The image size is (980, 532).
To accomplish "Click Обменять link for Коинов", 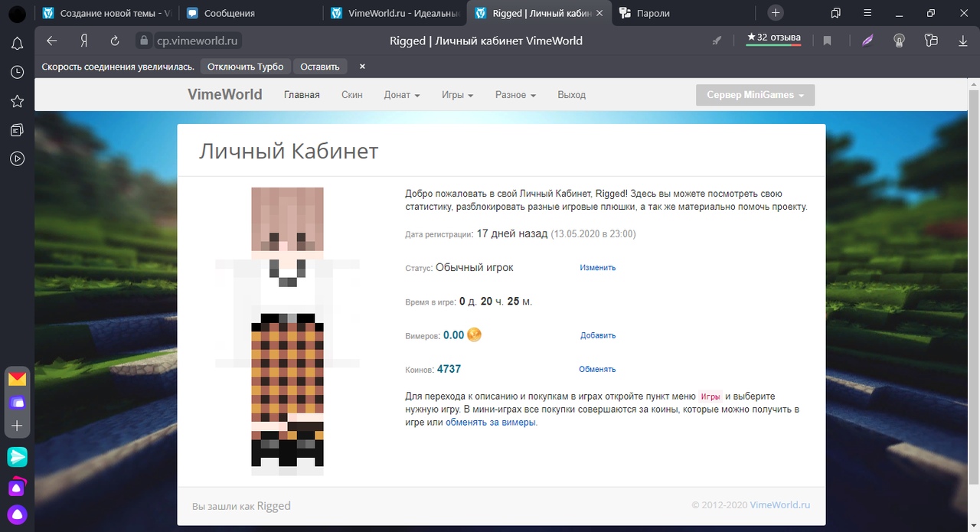I will (x=597, y=369).
